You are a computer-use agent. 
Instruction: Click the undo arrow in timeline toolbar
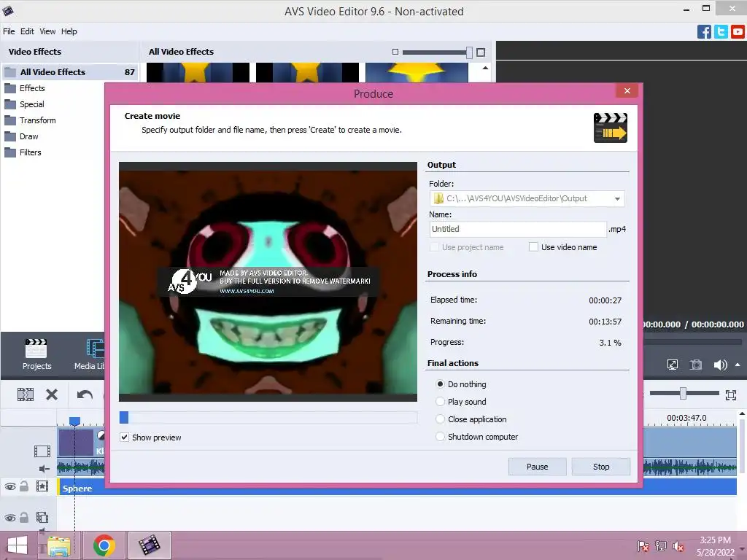85,394
